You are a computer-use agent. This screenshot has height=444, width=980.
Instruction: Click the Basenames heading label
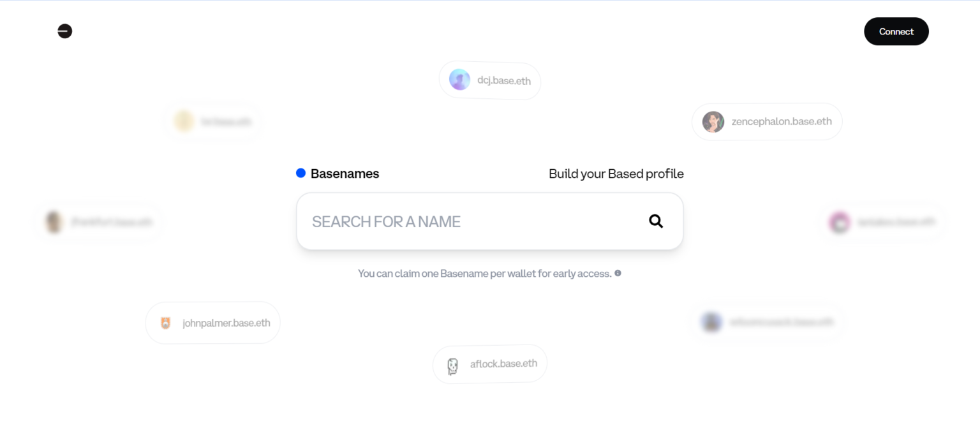tap(345, 173)
